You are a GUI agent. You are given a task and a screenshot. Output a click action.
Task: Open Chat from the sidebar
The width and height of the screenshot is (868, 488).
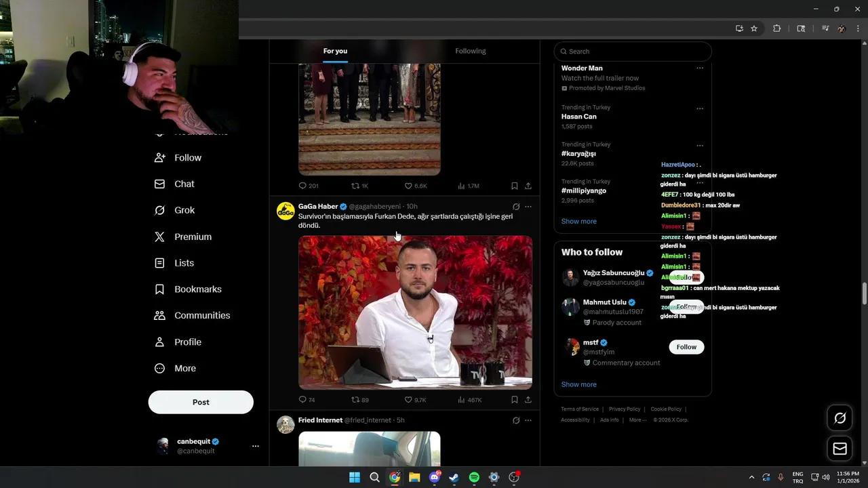[x=175, y=184]
